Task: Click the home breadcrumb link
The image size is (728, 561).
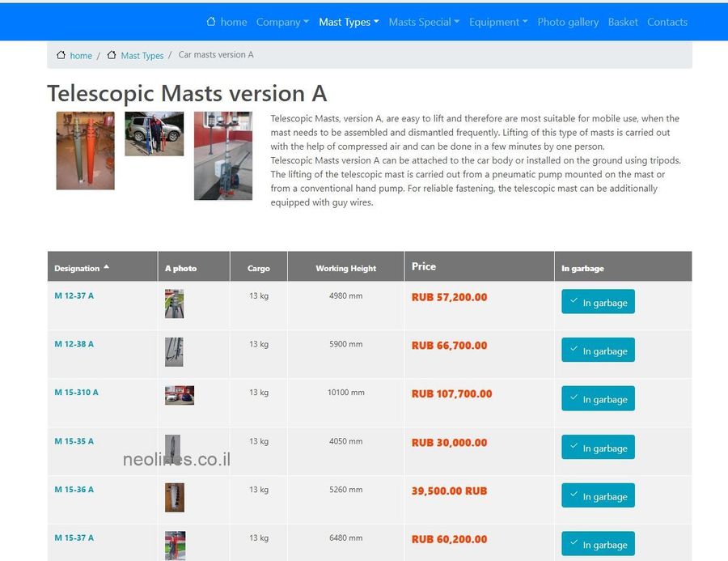Action: tap(81, 55)
